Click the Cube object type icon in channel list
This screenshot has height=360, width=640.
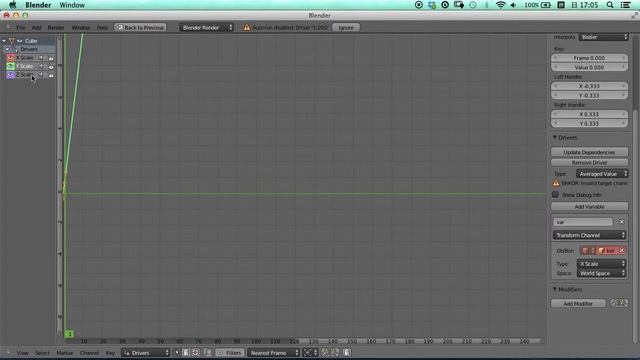(12, 41)
